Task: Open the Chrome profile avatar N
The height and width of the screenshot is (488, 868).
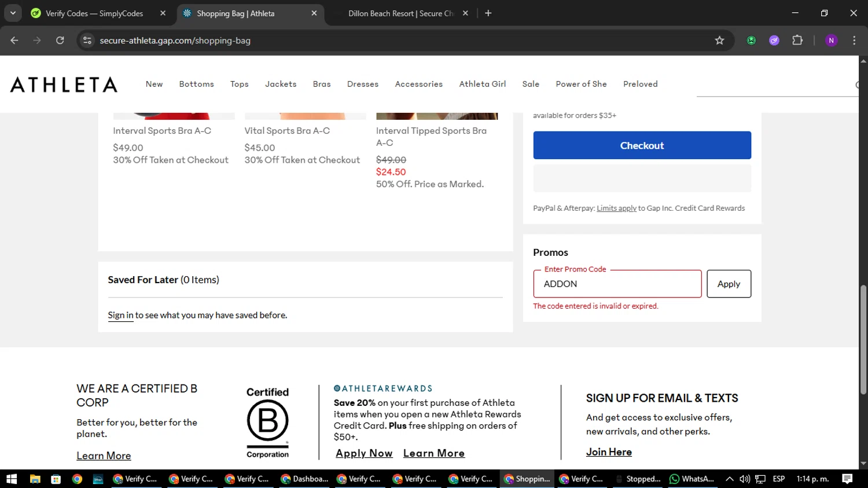Action: click(831, 41)
